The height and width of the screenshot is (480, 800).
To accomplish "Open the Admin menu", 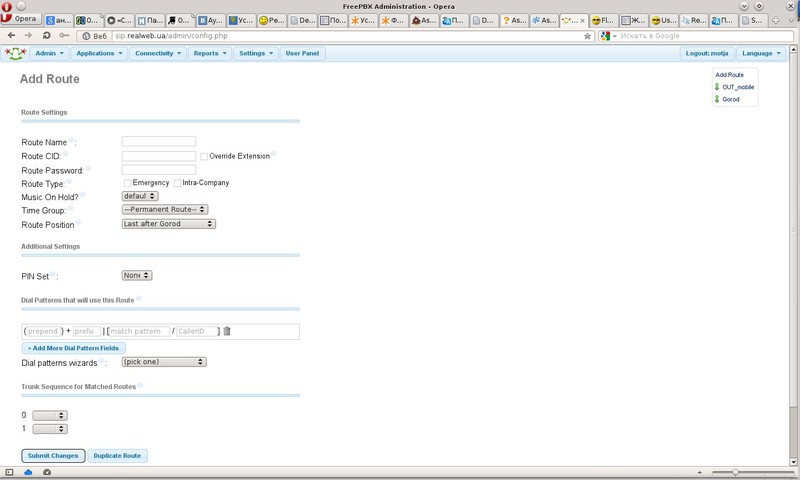I will coord(49,53).
